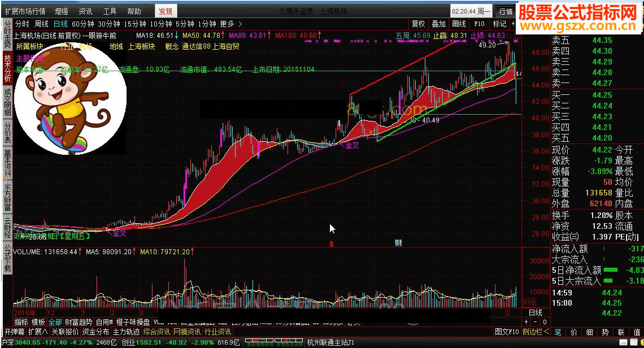Select the 细 sidebar tab

(589, 332)
